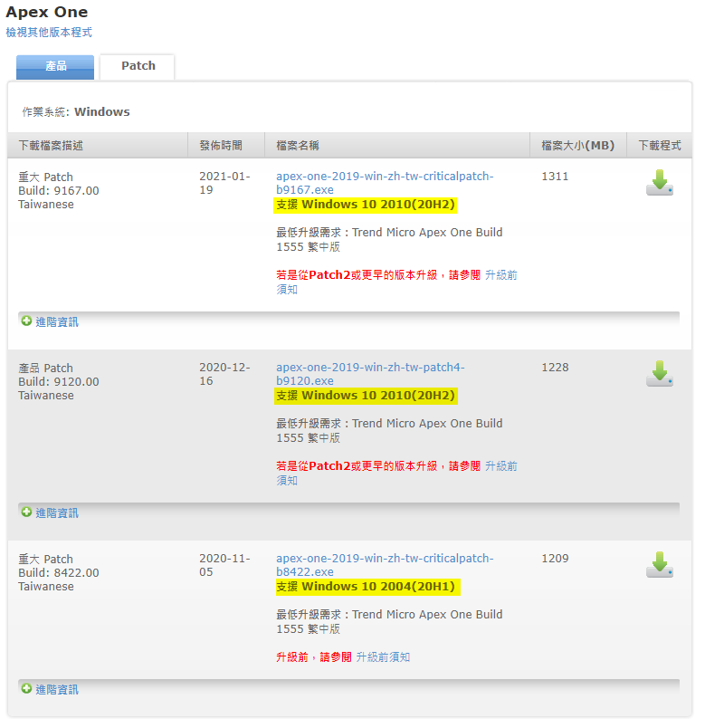
Task: Click the Build: 9120.00 description text
Action: tap(59, 381)
